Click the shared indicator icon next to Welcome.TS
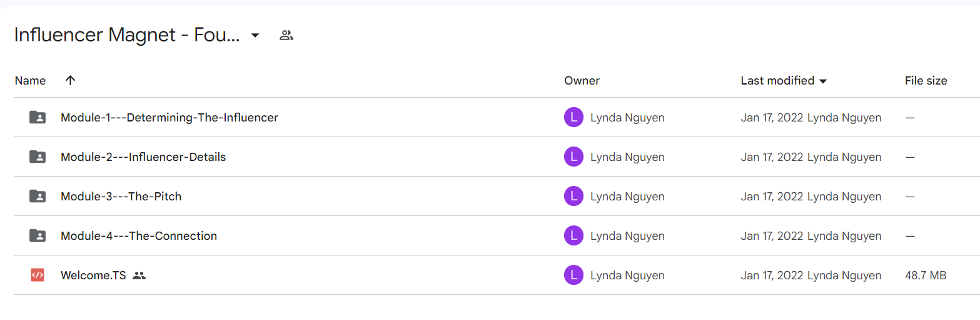Screen dimensions: 980x320 (x=139, y=275)
